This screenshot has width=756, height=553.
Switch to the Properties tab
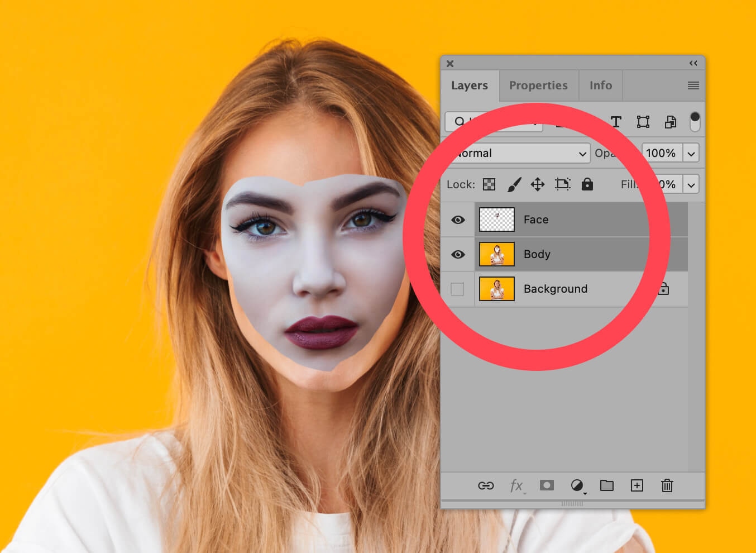click(538, 85)
